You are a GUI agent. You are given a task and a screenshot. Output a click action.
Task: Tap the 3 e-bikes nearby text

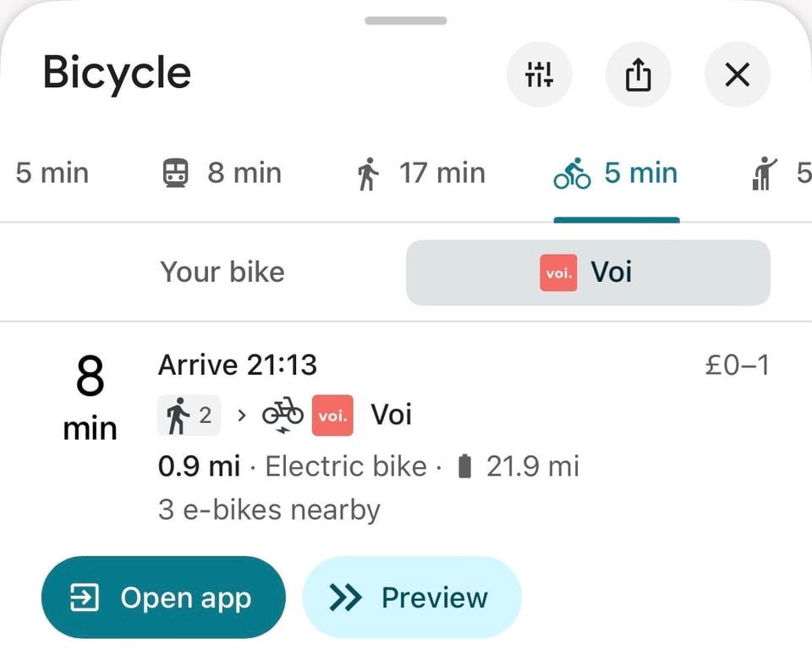pyautogui.click(x=269, y=510)
